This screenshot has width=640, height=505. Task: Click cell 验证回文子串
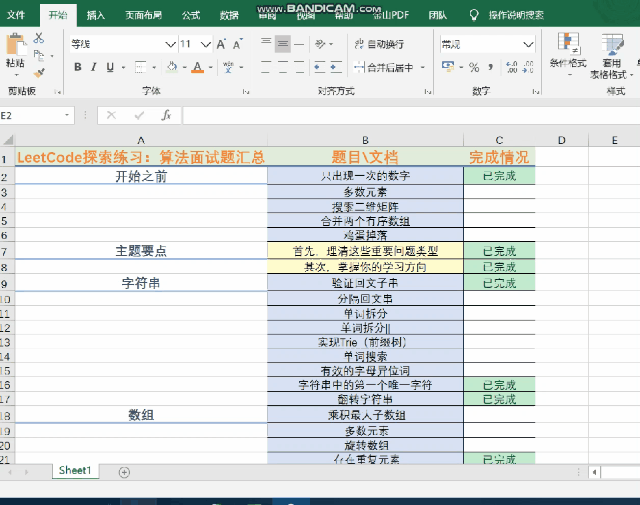click(365, 283)
